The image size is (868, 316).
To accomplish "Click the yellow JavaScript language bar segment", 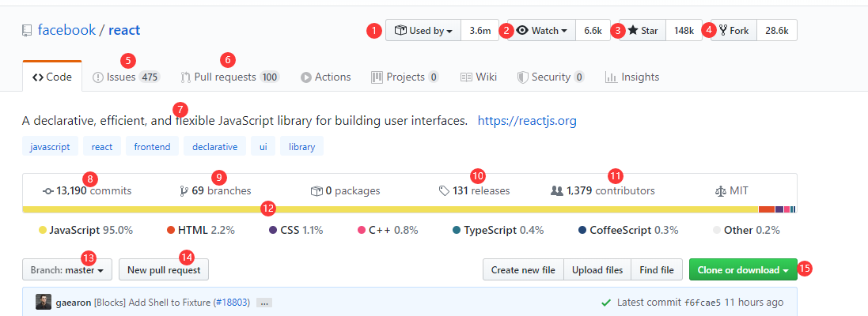I will (x=390, y=209).
